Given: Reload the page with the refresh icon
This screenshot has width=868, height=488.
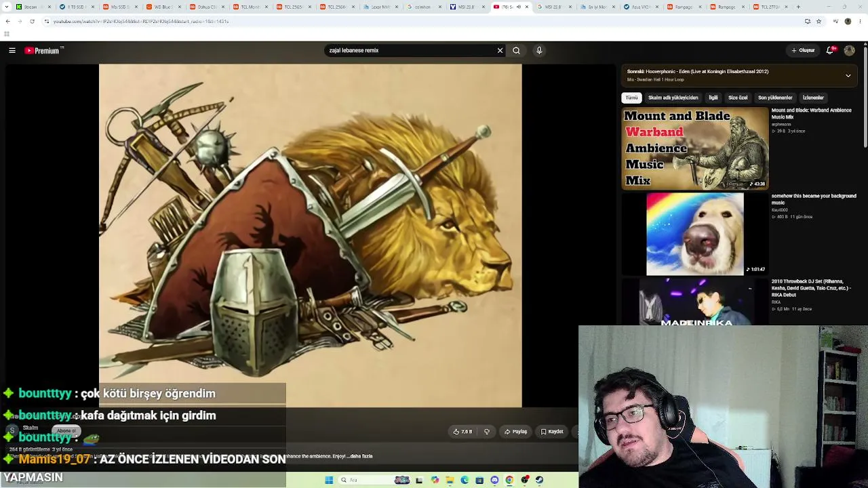Looking at the screenshot, I should click(32, 21).
